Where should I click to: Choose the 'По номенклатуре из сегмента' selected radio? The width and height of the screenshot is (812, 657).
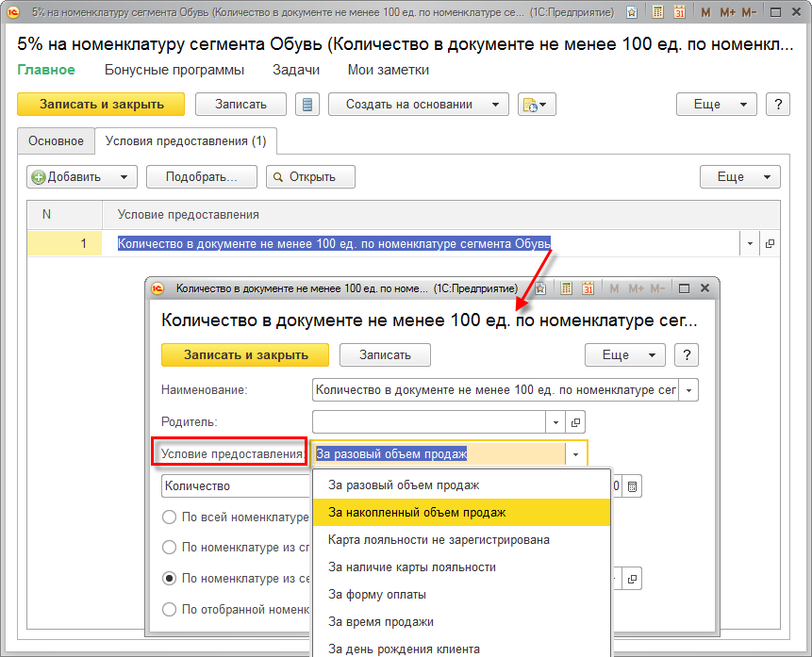(170, 578)
